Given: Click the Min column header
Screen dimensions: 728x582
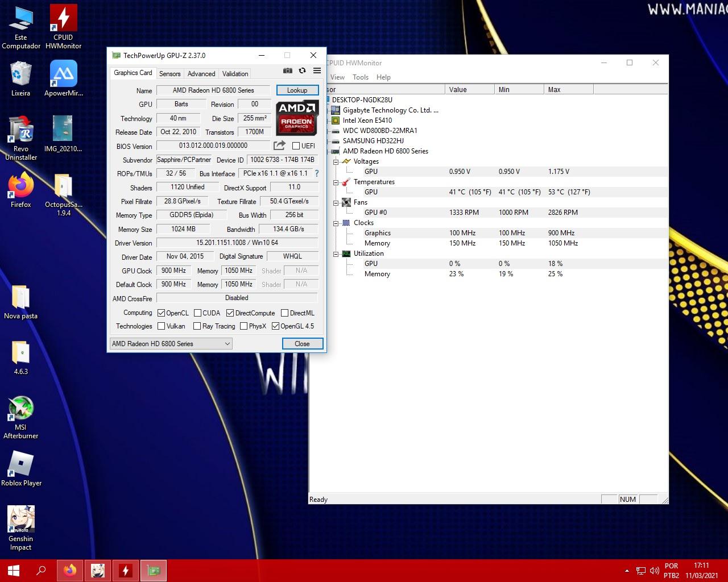Looking at the screenshot, I should click(x=519, y=90).
